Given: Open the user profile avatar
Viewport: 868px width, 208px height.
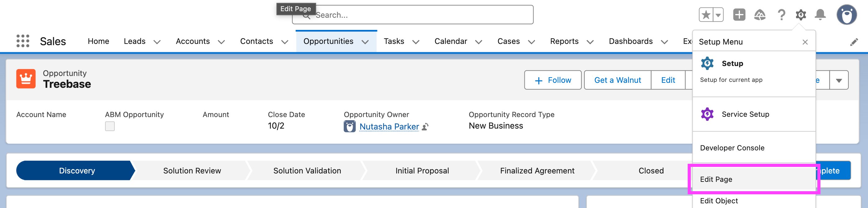Looking at the screenshot, I should [x=847, y=15].
